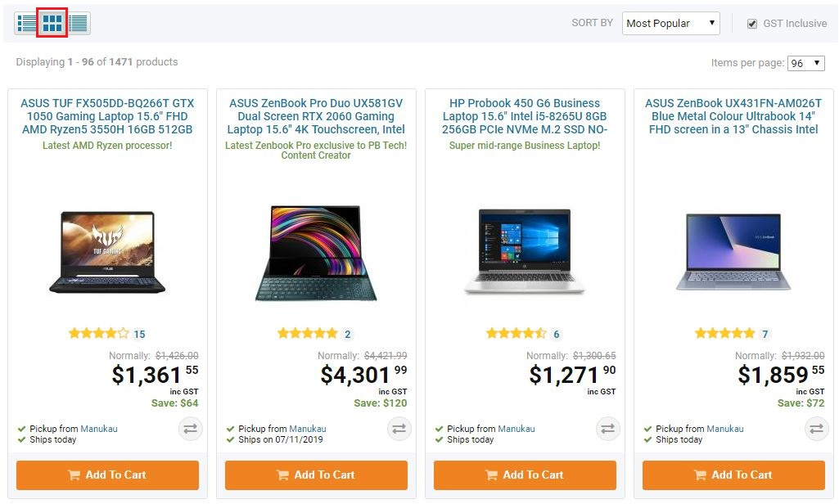
Task: Click star rating of ASUS TUF laptop
Action: coord(98,333)
